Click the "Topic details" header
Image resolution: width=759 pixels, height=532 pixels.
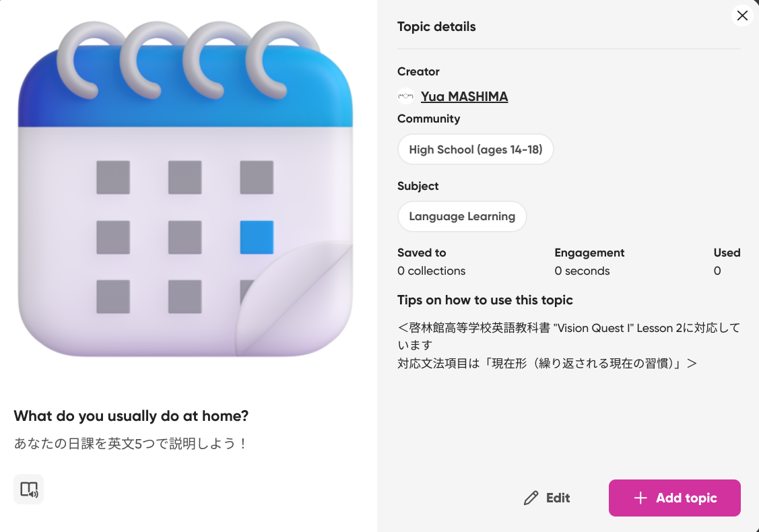tap(436, 27)
